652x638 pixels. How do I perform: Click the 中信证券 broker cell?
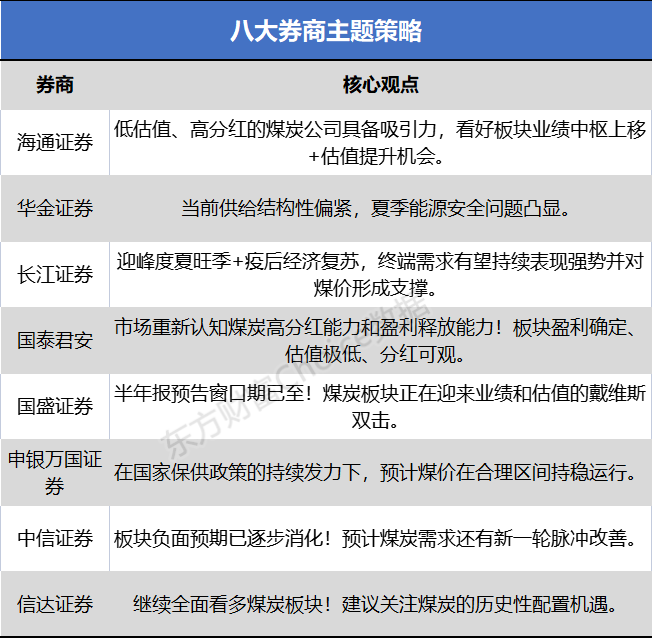click(x=55, y=538)
